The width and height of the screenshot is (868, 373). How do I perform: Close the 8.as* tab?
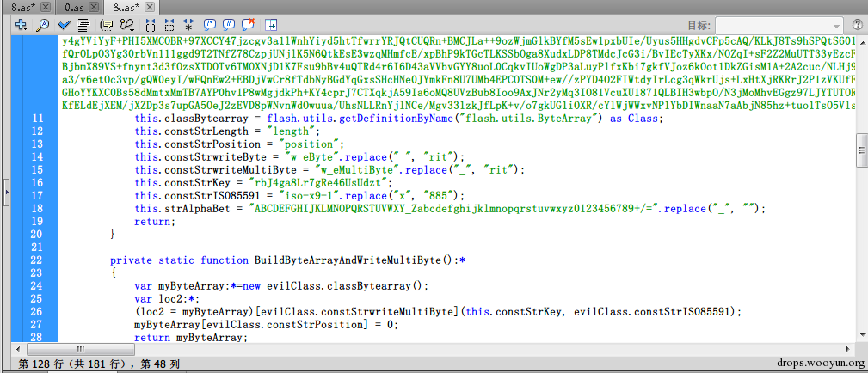[46, 7]
